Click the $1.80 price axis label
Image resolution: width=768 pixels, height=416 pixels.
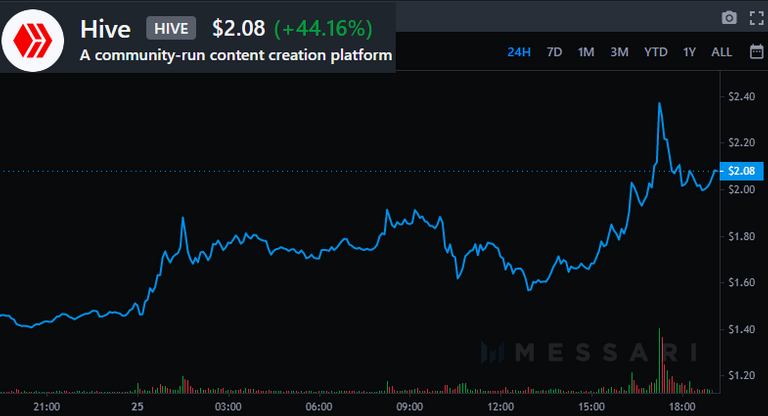742,236
